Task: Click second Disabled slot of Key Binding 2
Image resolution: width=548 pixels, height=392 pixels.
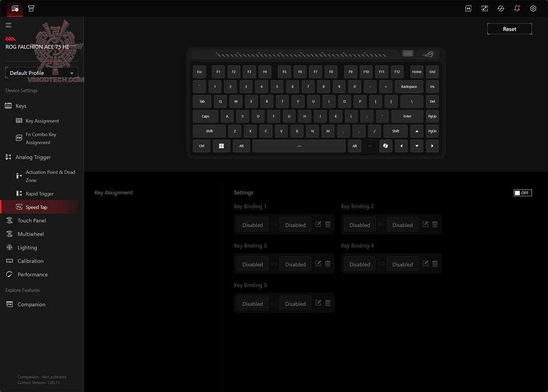Action: pos(402,225)
